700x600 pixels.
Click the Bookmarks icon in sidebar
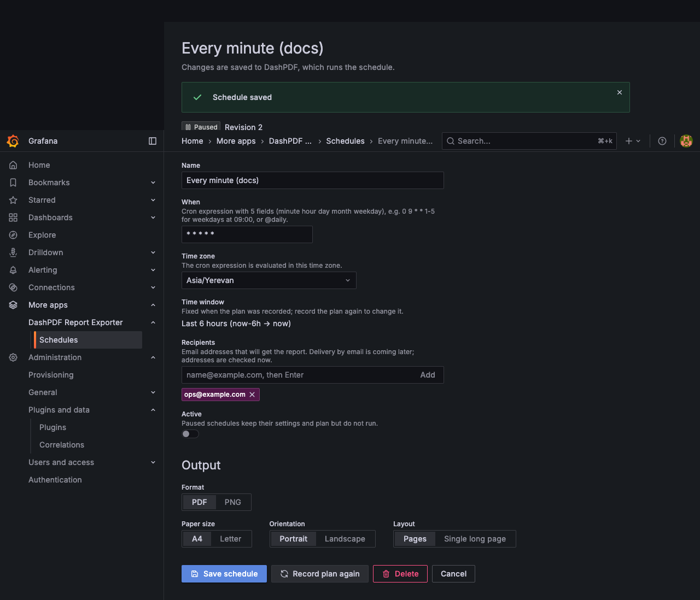click(x=13, y=183)
